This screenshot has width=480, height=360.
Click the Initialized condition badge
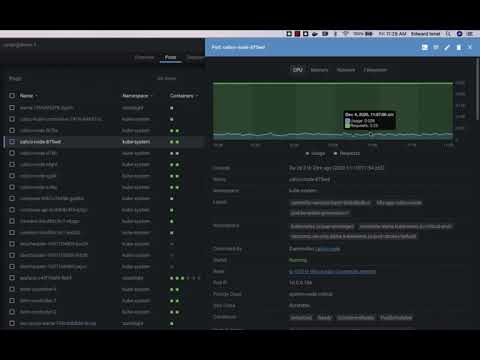pyautogui.click(x=301, y=318)
